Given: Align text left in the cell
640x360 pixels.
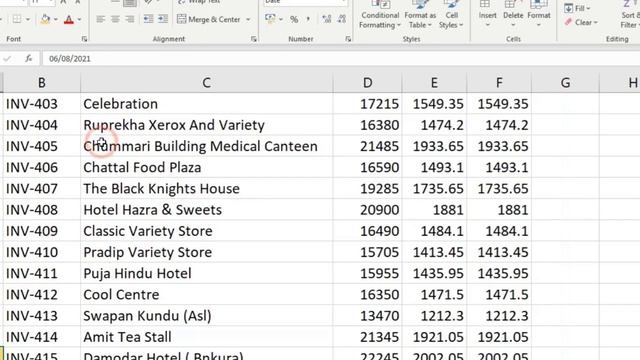Looking at the screenshot, I should pos(100,19).
